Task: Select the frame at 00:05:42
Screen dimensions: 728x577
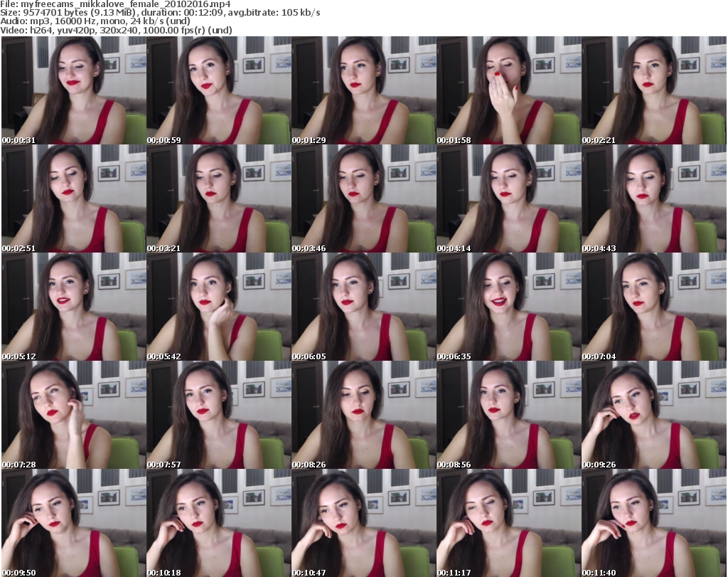Action: [x=219, y=307]
